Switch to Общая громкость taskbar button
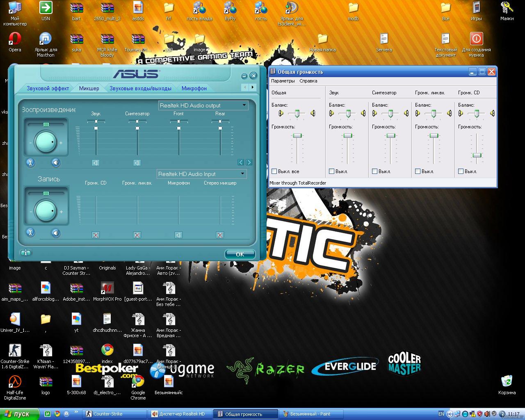This screenshot has height=420, width=525. point(245,414)
